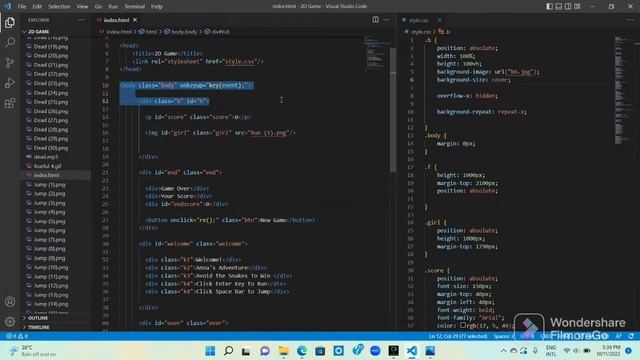Switch to the index.html tab
This screenshot has width=640, height=360.
click(x=116, y=20)
